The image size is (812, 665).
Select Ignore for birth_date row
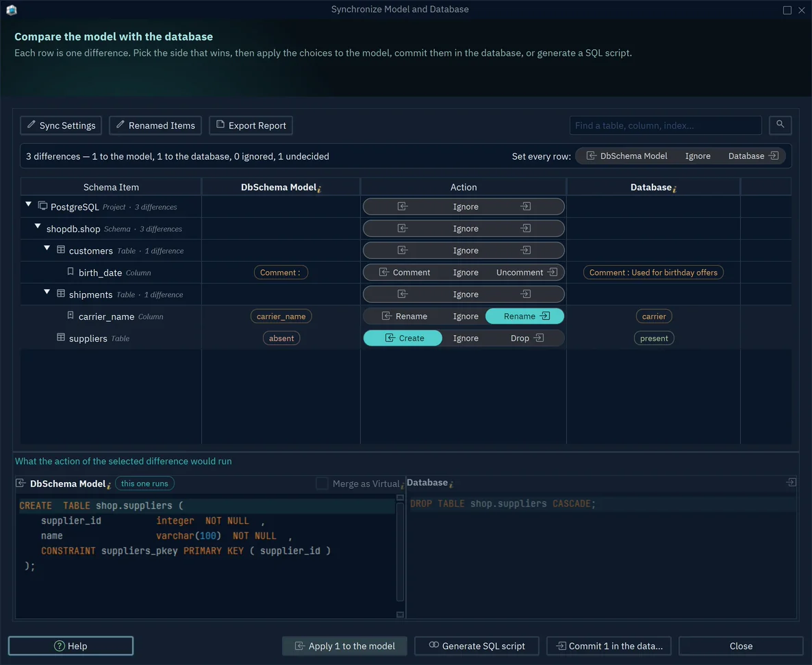tap(466, 273)
